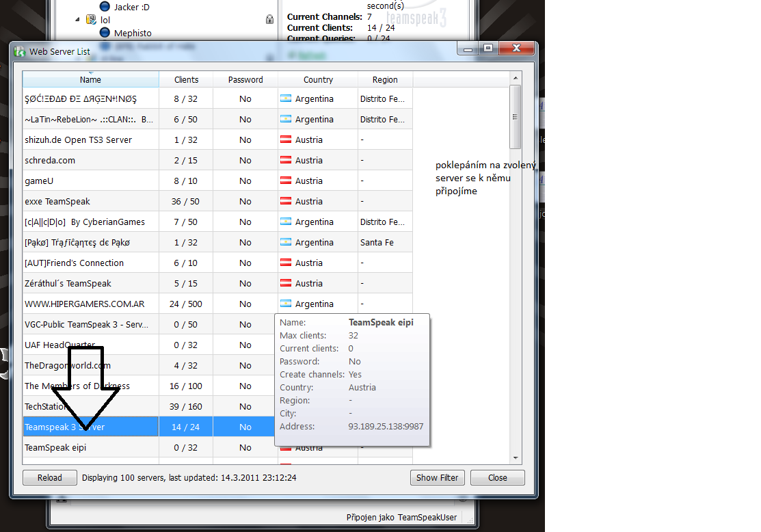Click the lock icon next to lol channel
This screenshot has width=761, height=532.
pyautogui.click(x=269, y=20)
